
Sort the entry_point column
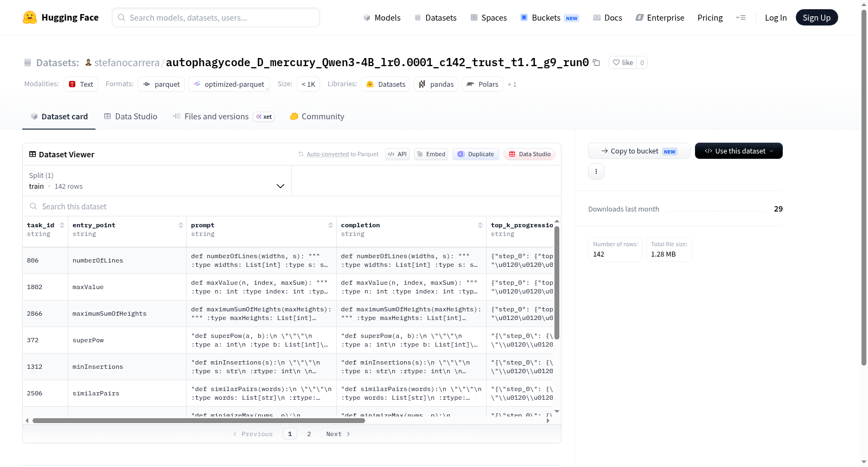[181, 225]
